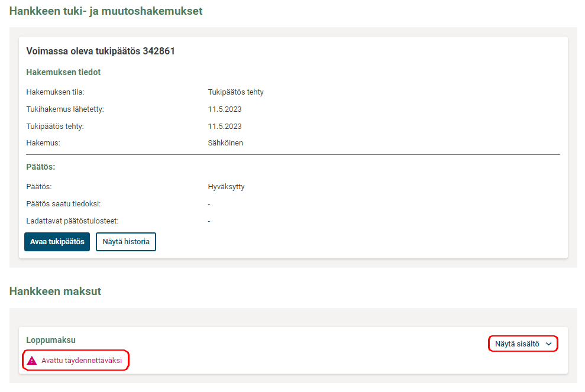Click the Hankkeen maksut heading
The height and width of the screenshot is (392, 585).
55,291
